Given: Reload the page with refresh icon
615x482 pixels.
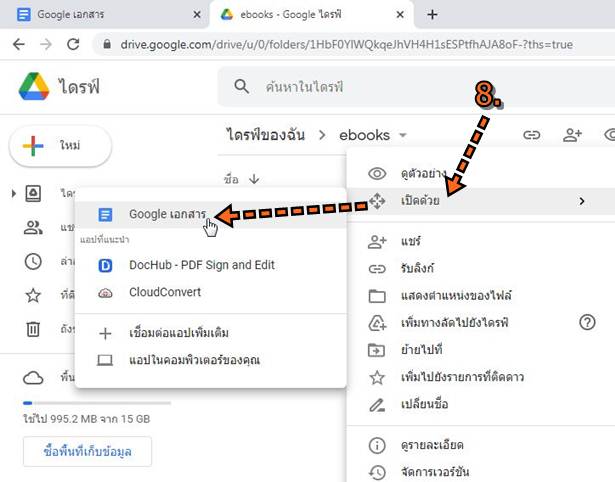Looking at the screenshot, I should coord(73,44).
